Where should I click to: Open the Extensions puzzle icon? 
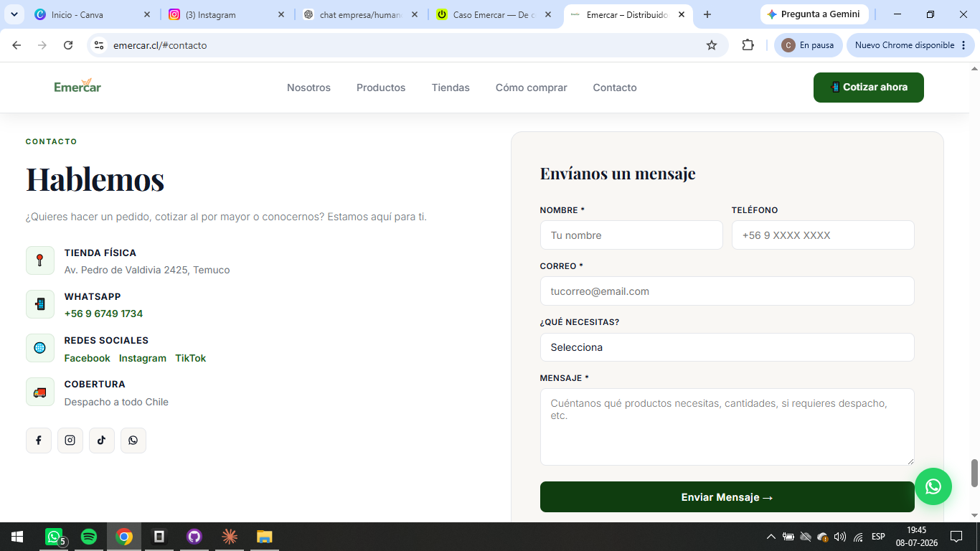748,45
